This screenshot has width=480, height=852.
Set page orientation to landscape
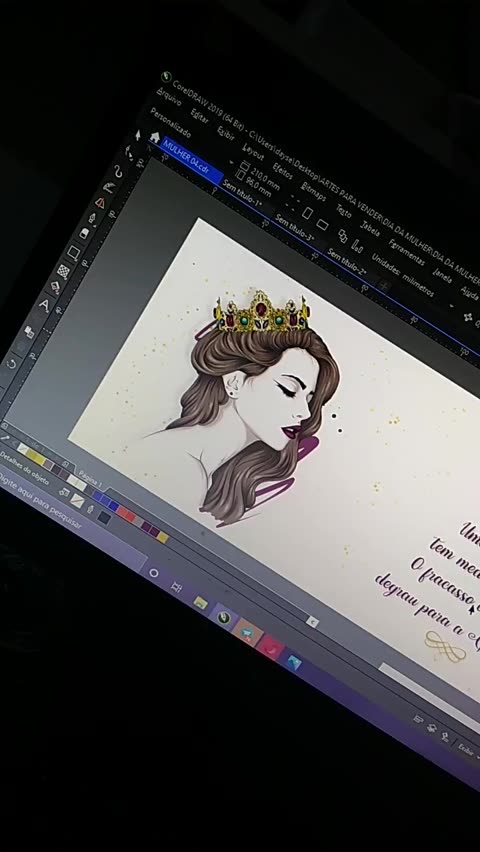tap(322, 224)
